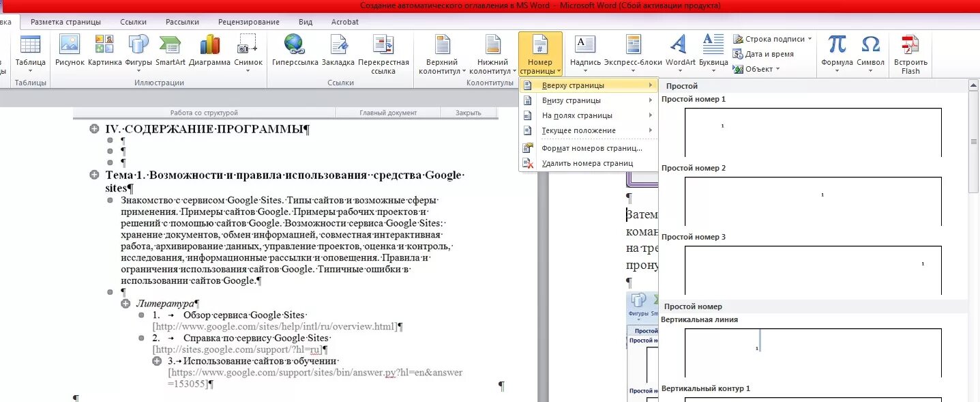Open the Вверху страницы submenu

(x=589, y=85)
